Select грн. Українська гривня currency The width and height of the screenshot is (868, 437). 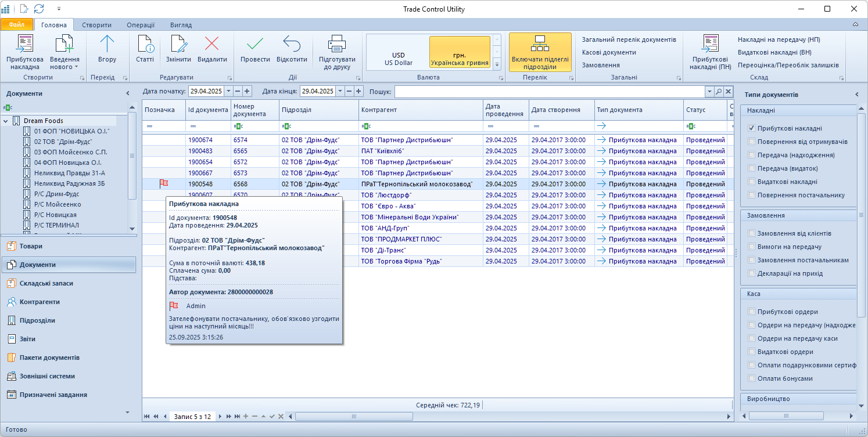460,52
